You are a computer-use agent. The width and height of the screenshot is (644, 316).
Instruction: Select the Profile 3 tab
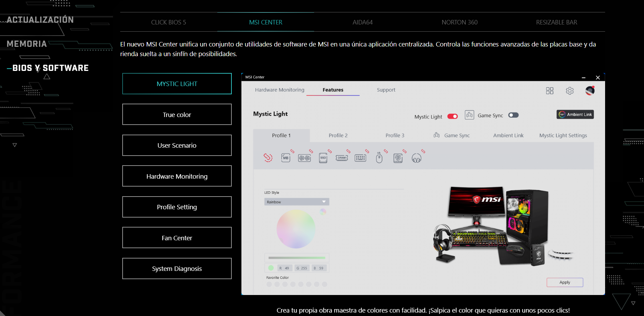pos(395,136)
